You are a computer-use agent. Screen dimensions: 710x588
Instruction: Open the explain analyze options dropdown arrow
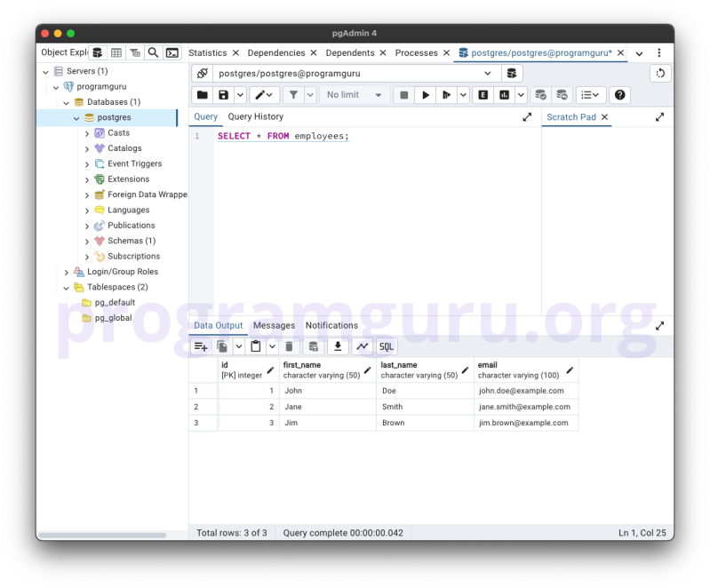[521, 95]
